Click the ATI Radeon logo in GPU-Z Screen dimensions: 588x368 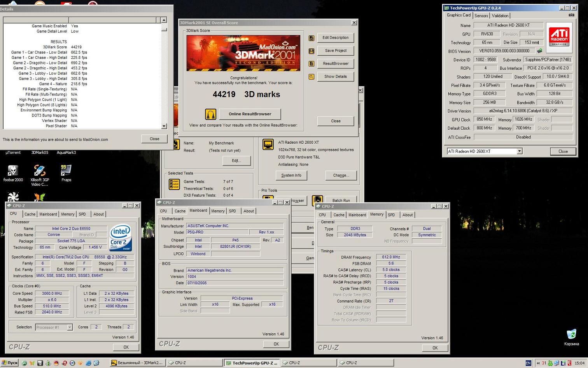click(559, 37)
